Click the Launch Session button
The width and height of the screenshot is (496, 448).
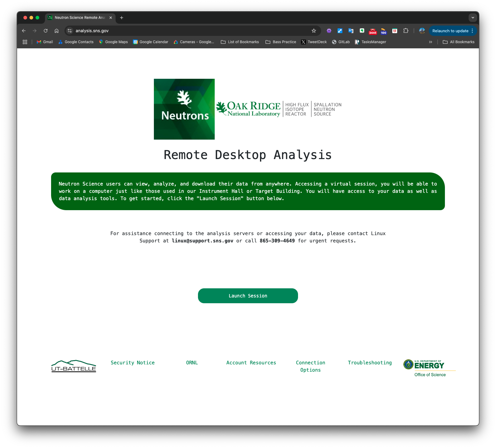tap(248, 296)
